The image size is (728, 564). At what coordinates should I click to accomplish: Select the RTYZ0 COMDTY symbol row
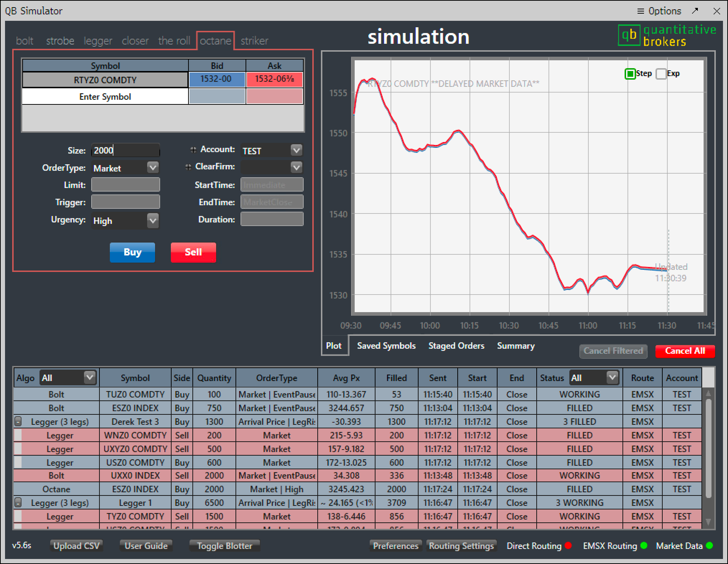(x=105, y=80)
